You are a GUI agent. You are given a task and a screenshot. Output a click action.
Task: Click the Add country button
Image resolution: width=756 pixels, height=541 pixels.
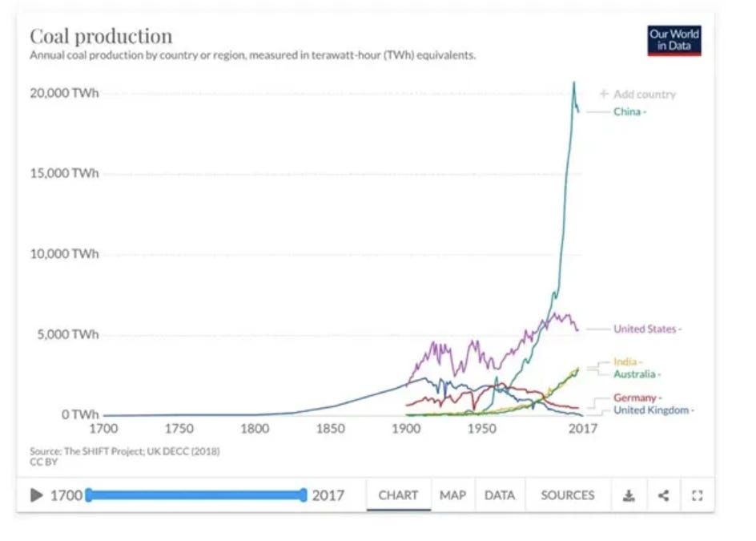click(x=637, y=94)
